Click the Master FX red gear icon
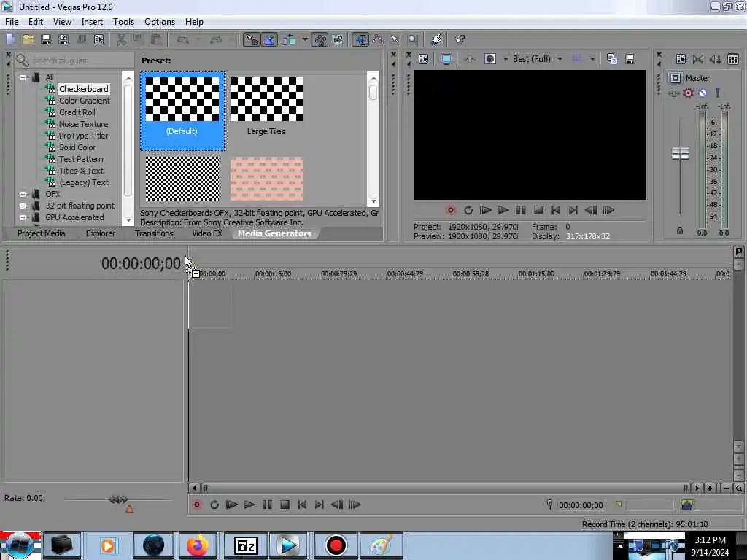 (x=688, y=93)
